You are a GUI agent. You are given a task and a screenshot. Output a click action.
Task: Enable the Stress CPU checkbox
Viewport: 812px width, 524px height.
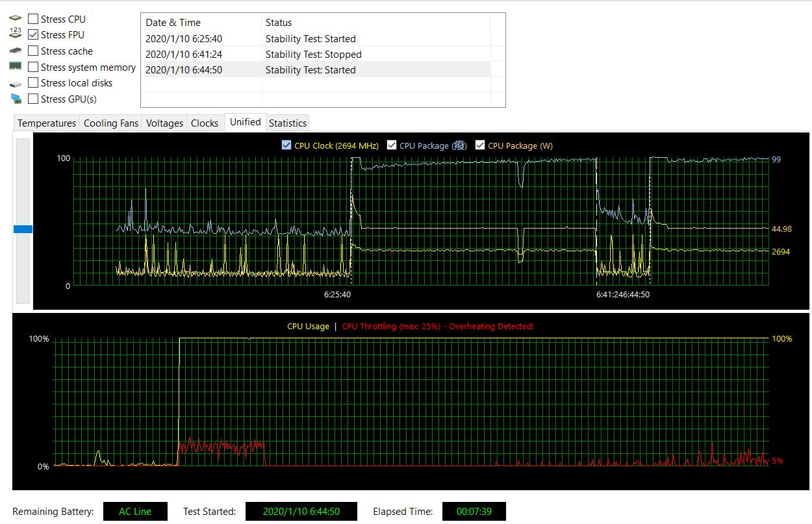tap(33, 19)
